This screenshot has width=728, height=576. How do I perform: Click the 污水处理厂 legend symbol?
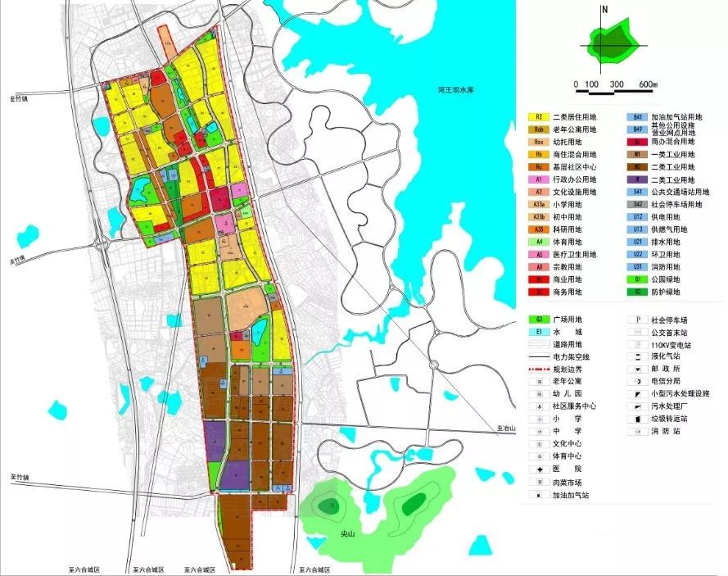pos(638,406)
